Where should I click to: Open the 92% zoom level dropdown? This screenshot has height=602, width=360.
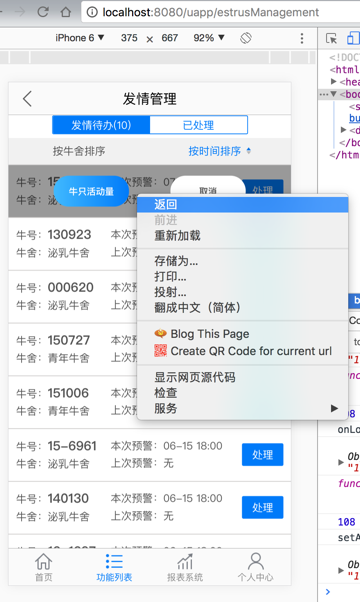coord(209,38)
